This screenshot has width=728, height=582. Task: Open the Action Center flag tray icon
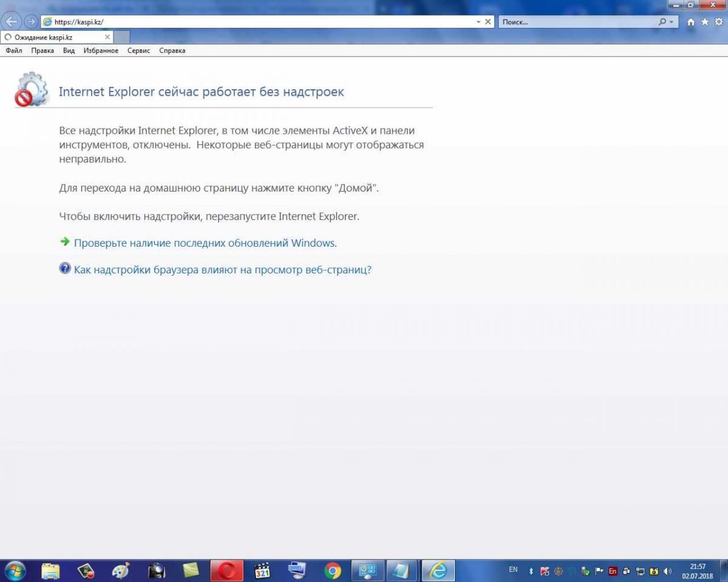(599, 571)
